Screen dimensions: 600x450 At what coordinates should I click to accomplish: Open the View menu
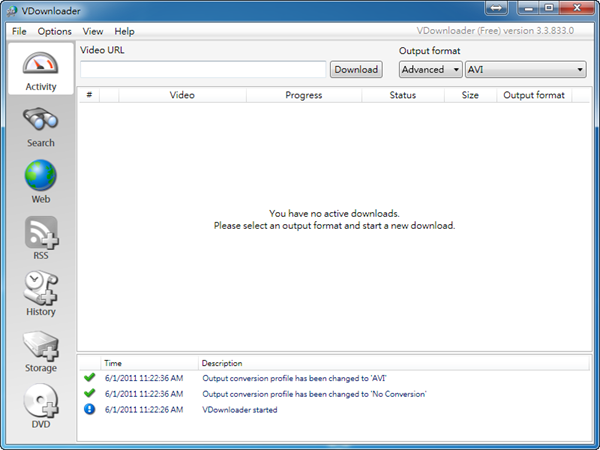93,31
